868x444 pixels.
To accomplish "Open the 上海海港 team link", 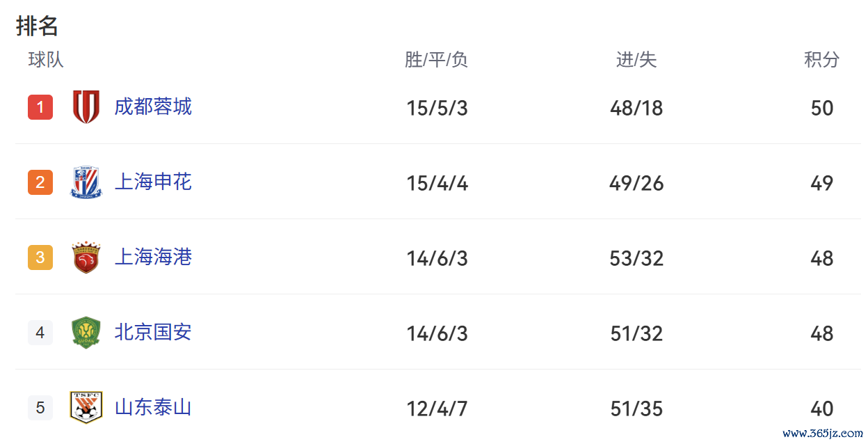I will click(x=153, y=257).
